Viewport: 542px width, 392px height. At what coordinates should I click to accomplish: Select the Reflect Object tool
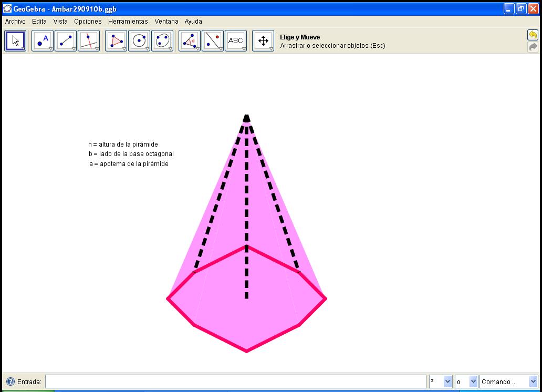tap(212, 40)
